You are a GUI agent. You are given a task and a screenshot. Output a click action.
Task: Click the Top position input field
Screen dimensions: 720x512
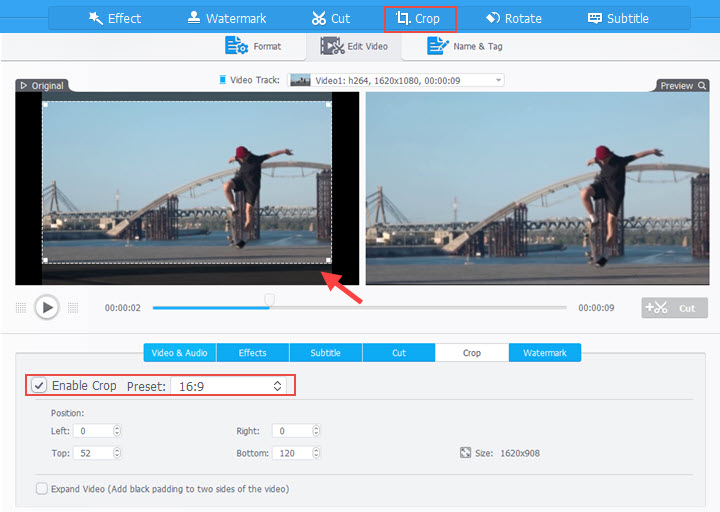(93, 453)
